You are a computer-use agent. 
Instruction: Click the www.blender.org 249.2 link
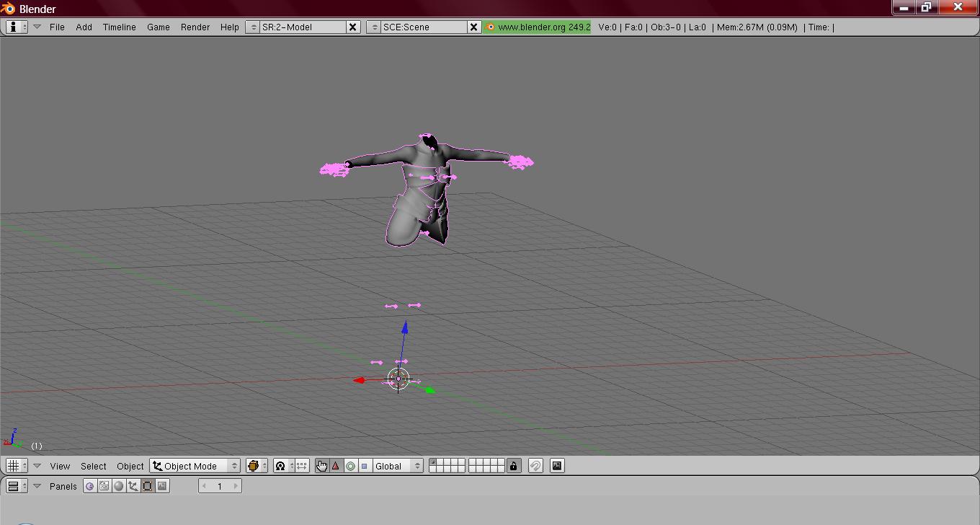coord(538,27)
